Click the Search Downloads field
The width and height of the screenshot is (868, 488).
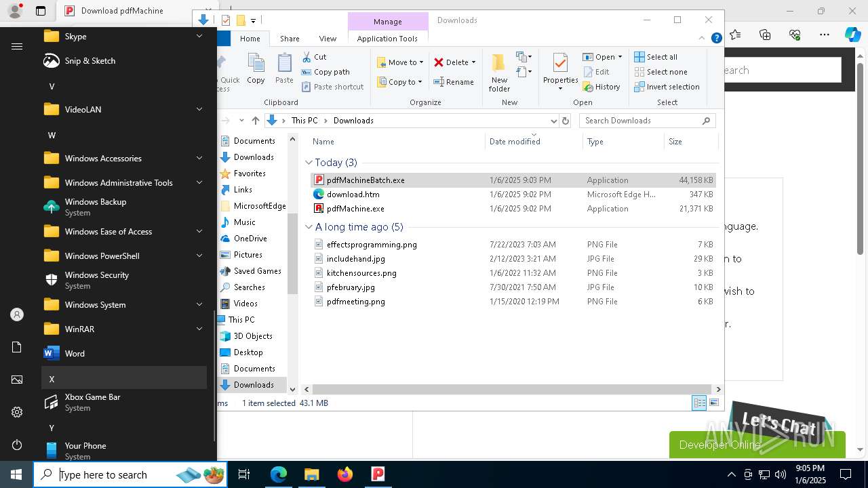tap(647, 121)
